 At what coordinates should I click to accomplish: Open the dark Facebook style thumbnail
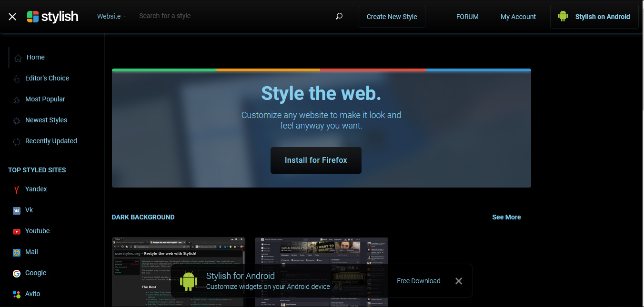click(x=322, y=272)
